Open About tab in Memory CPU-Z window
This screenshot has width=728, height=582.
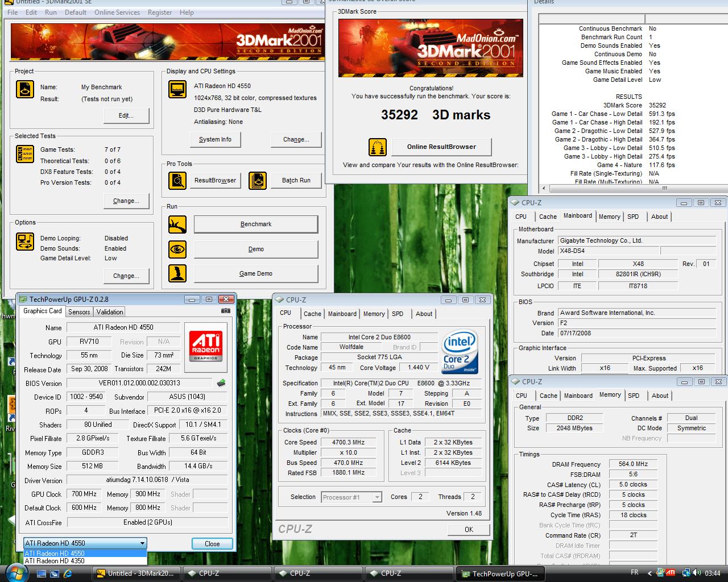(x=660, y=396)
